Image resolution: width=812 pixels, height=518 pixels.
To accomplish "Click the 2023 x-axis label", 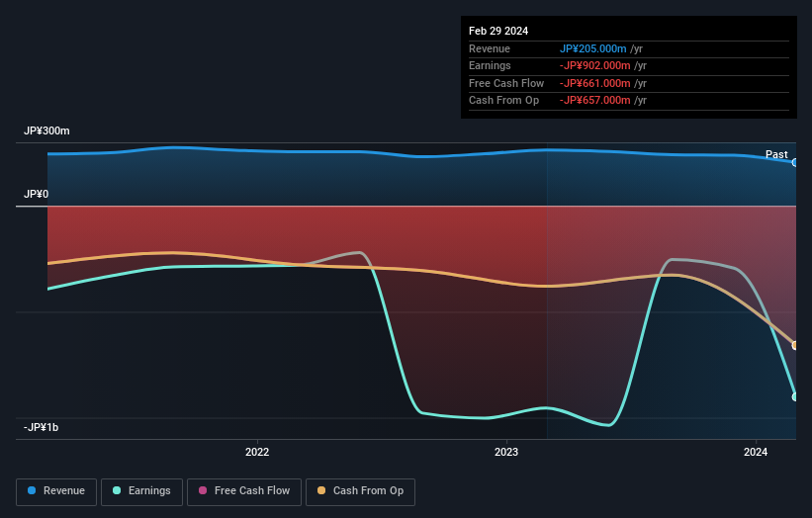I will point(506,453).
